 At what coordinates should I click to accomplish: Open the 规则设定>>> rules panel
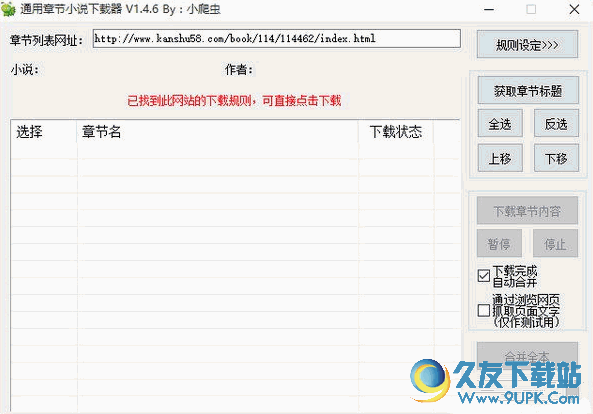click(527, 45)
